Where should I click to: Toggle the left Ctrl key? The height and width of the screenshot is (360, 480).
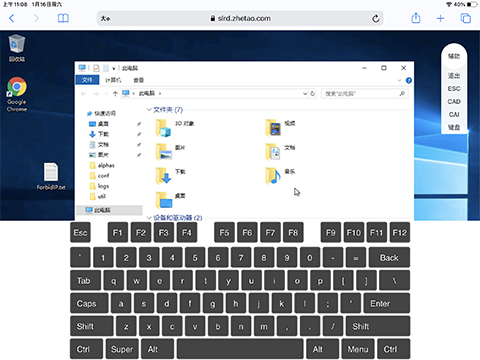click(x=87, y=349)
